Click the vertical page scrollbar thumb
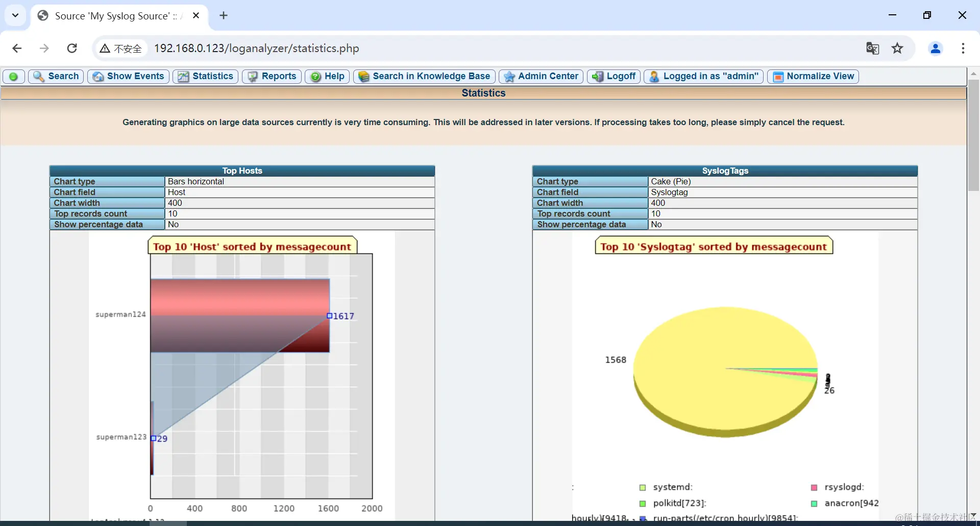The height and width of the screenshot is (526, 980). tap(973, 135)
